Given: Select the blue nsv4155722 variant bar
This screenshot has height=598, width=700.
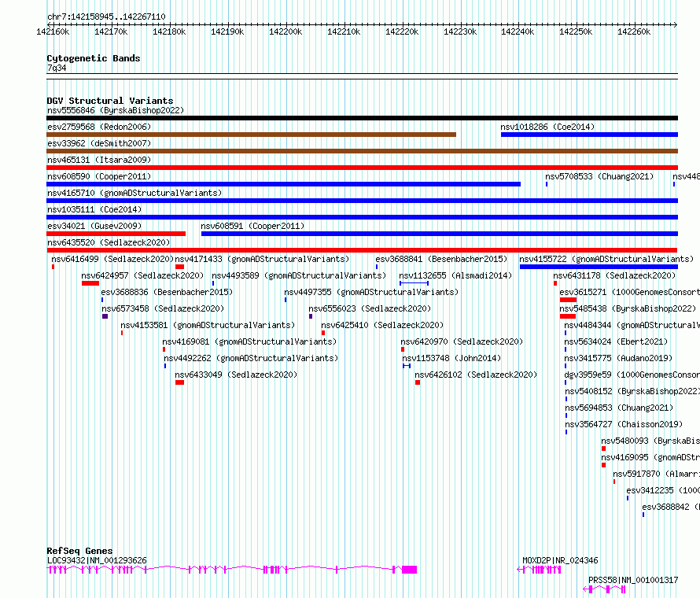Looking at the screenshot, I should [x=599, y=267].
